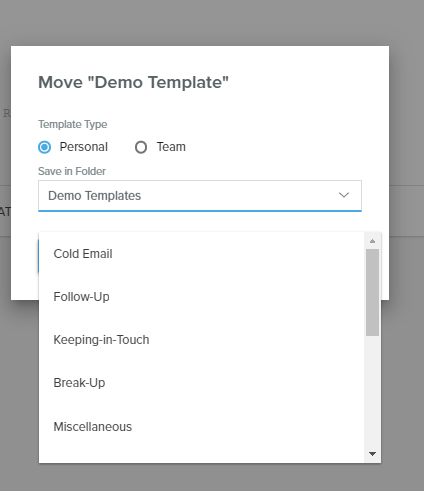Click the Template Type label
The width and height of the screenshot is (424, 491).
(x=73, y=124)
